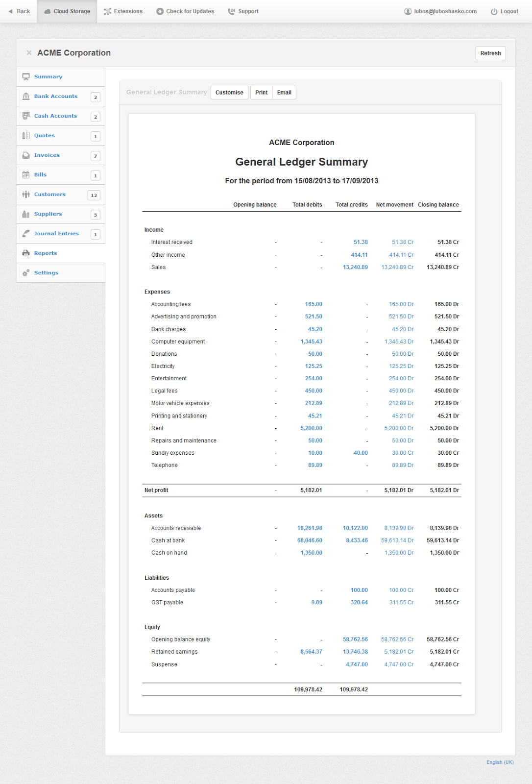
Task: Close ACME Corporation with the X icon
Action: click(29, 53)
